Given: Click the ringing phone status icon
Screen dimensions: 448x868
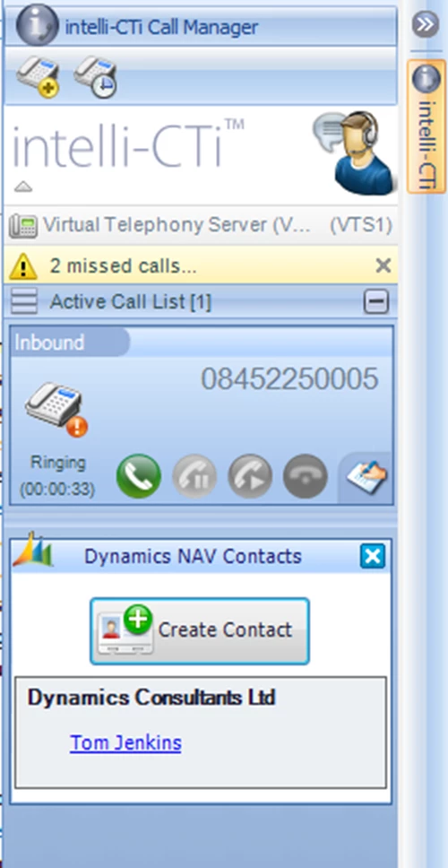Looking at the screenshot, I should point(56,410).
